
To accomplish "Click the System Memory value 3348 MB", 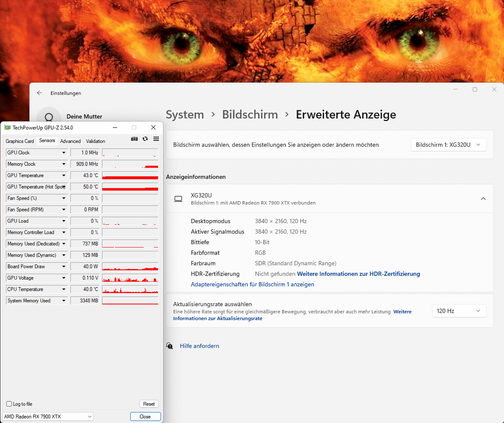I will tap(85, 301).
